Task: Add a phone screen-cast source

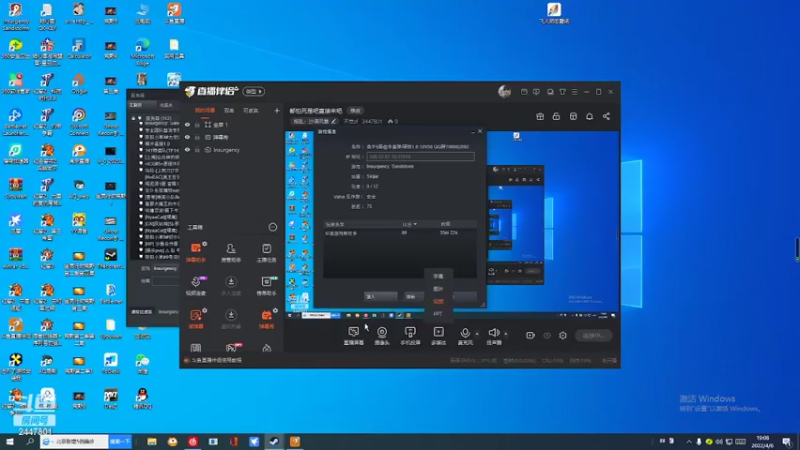Action: pyautogui.click(x=410, y=336)
